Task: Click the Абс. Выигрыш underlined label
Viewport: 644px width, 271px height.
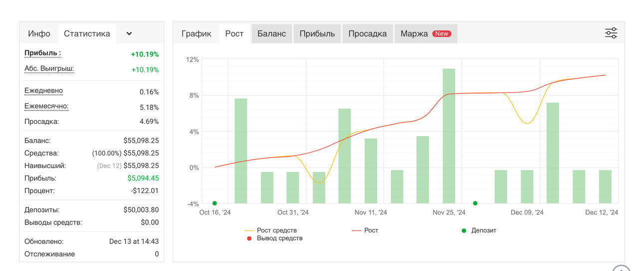Action: point(49,68)
